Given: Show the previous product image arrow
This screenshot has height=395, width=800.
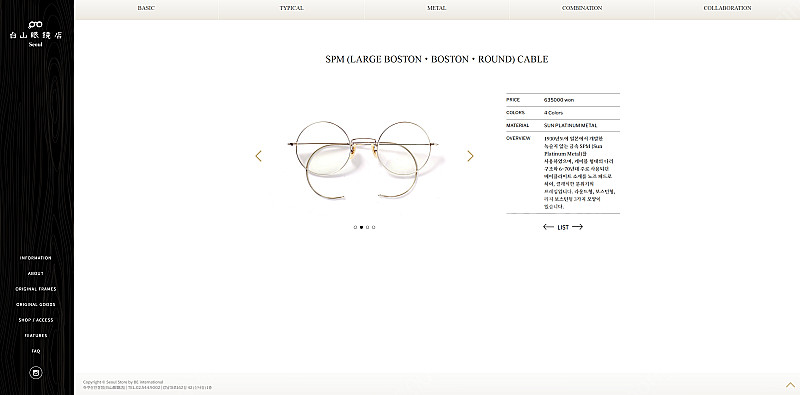Looking at the screenshot, I should click(259, 156).
